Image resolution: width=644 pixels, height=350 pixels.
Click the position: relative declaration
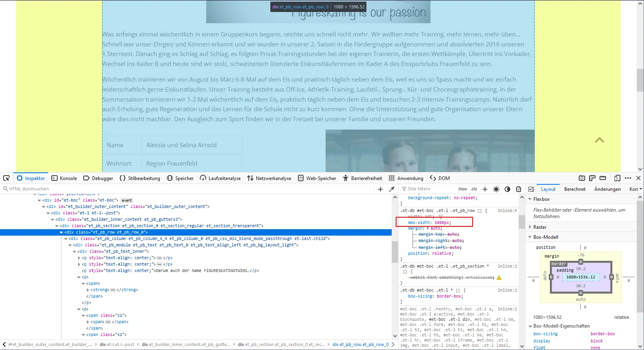431,253
